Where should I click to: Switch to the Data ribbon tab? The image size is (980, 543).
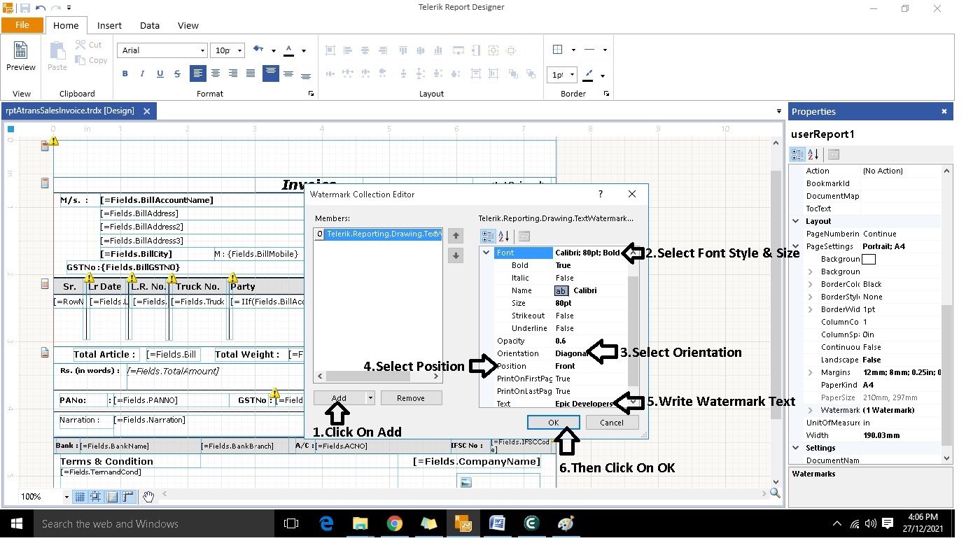pos(150,25)
